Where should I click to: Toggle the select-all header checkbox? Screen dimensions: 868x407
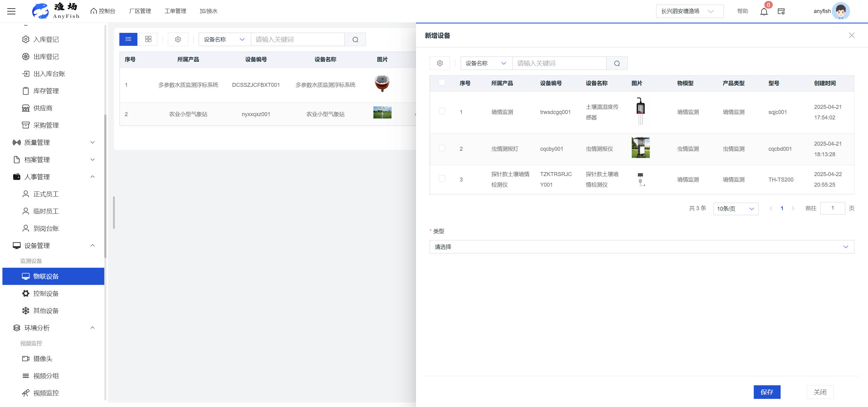coord(442,83)
